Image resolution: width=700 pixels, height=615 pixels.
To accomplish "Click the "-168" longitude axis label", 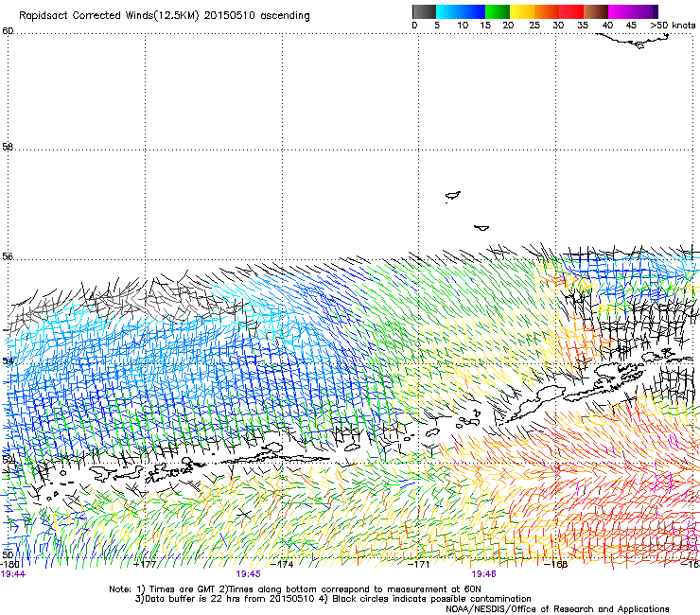I will 556,564.
